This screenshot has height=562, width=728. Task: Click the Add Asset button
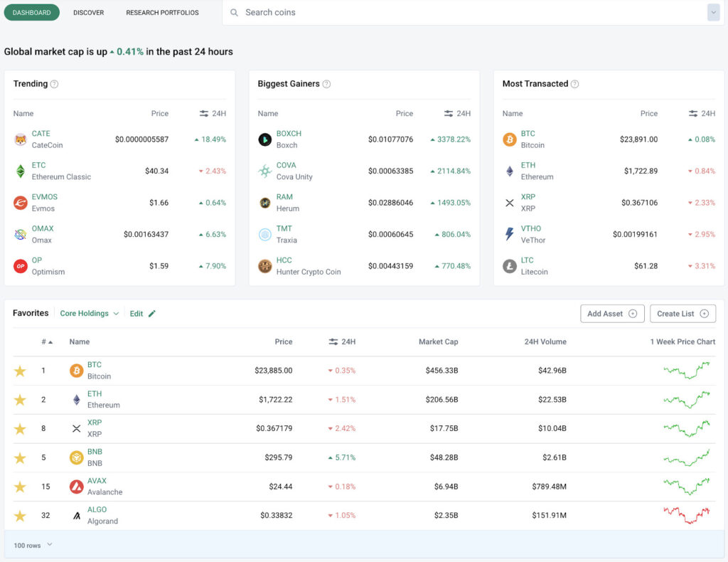tap(612, 313)
